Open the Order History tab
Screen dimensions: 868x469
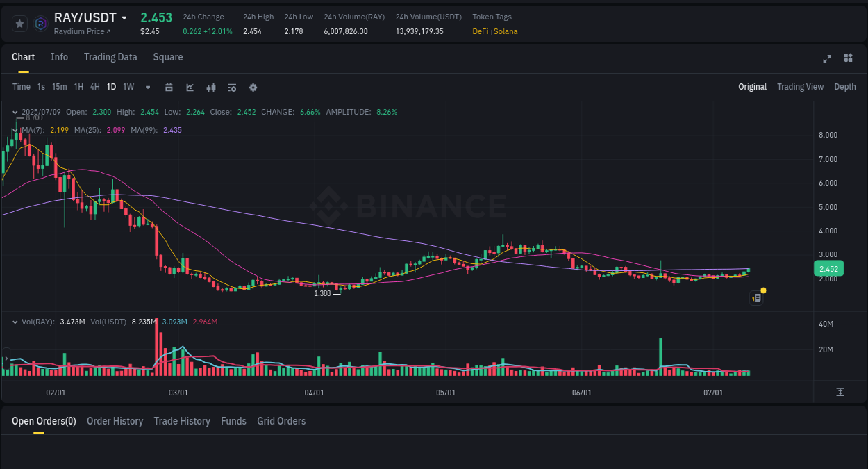tap(115, 420)
